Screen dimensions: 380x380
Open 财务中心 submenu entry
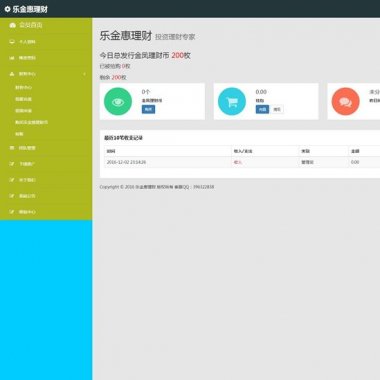pyautogui.click(x=23, y=87)
